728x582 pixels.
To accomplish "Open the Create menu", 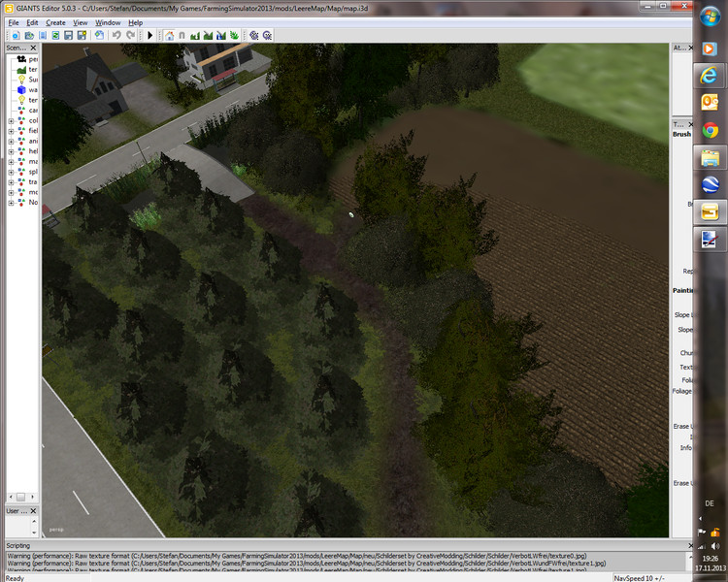I will pyautogui.click(x=55, y=22).
